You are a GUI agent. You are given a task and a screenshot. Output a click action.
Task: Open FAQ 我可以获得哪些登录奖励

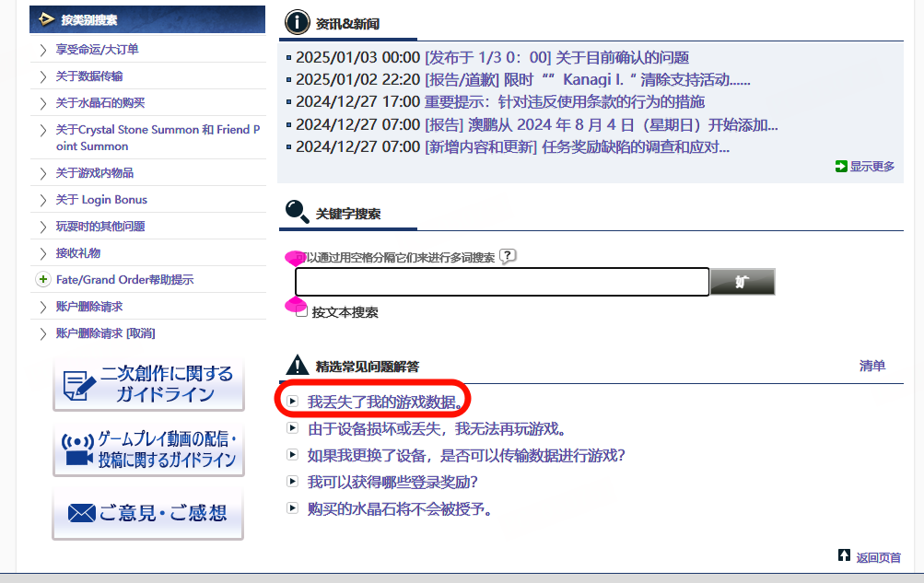pyautogui.click(x=392, y=483)
